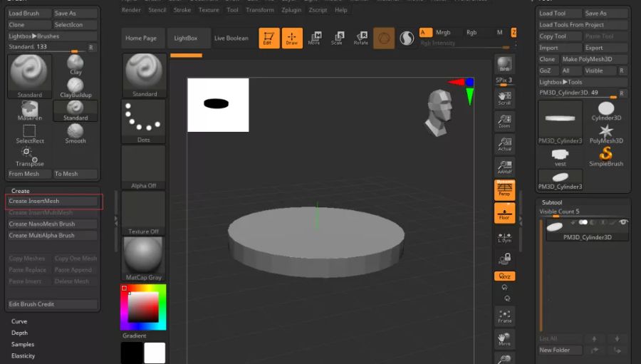641x364 pixels.
Task: Select the vest tool thumbnail
Action: coord(560,157)
